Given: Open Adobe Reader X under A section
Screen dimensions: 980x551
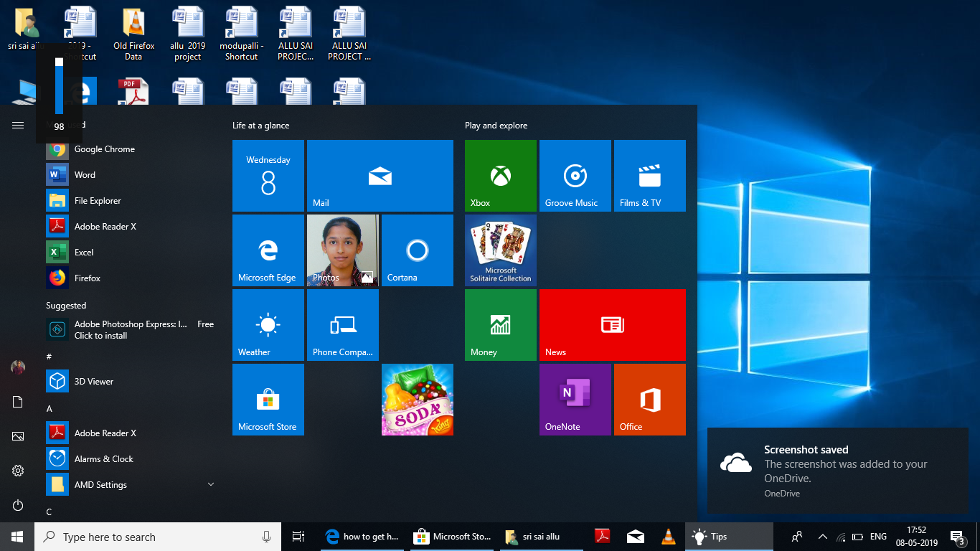Looking at the screenshot, I should point(131,433).
